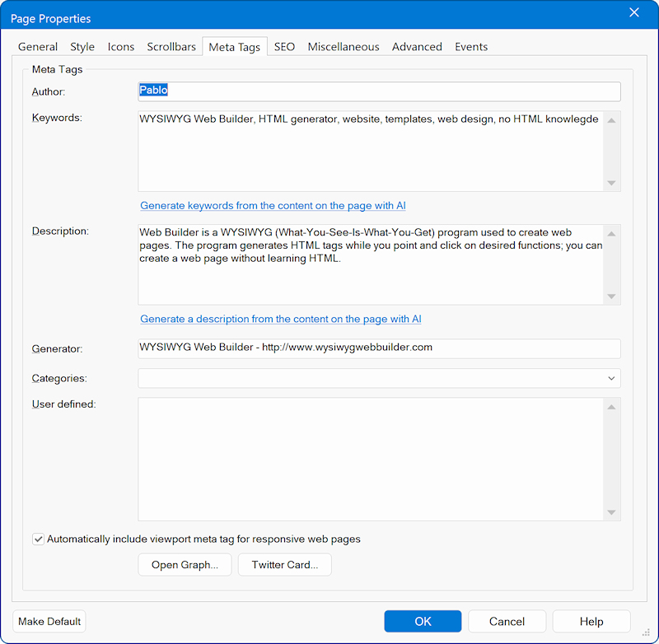Switch to the General tab
This screenshot has height=644, width=659.
pyautogui.click(x=38, y=47)
